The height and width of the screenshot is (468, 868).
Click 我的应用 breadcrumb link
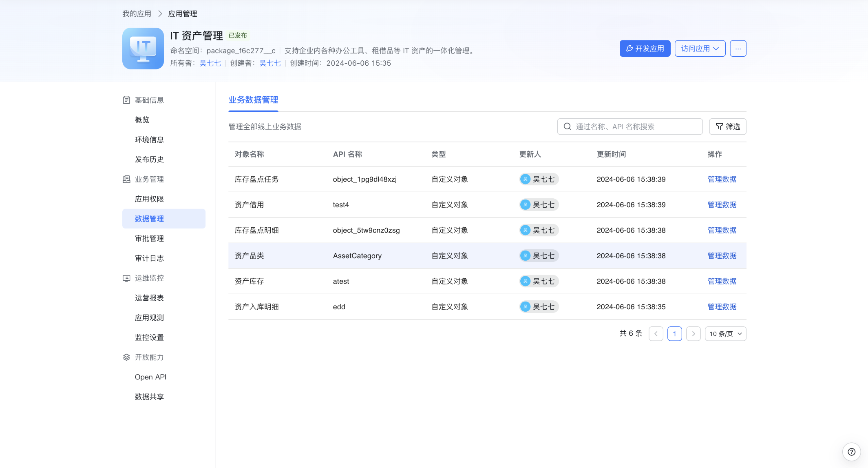[137, 14]
